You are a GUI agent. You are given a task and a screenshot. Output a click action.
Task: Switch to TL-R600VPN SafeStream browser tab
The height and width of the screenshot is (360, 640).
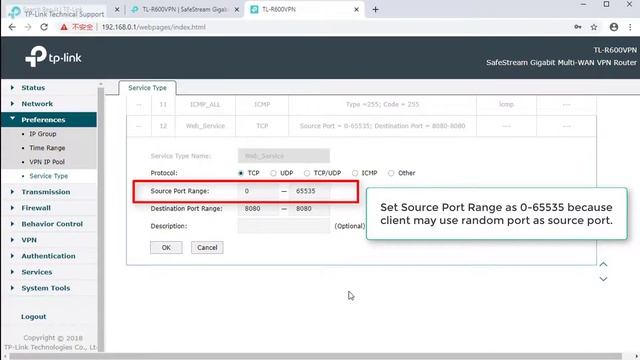tap(184, 9)
